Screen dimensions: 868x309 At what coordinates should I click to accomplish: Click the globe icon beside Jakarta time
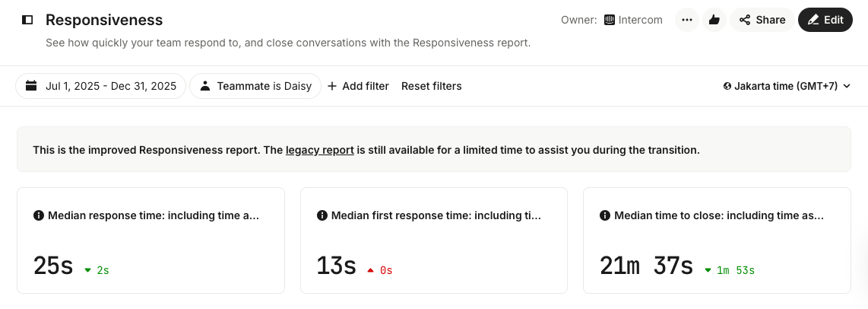click(x=727, y=86)
